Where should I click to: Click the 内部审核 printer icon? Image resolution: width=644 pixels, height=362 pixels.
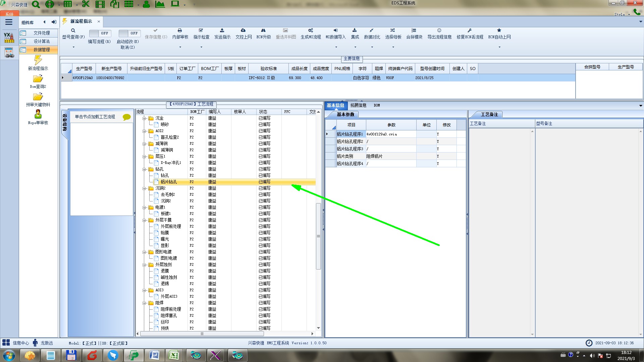180,31
